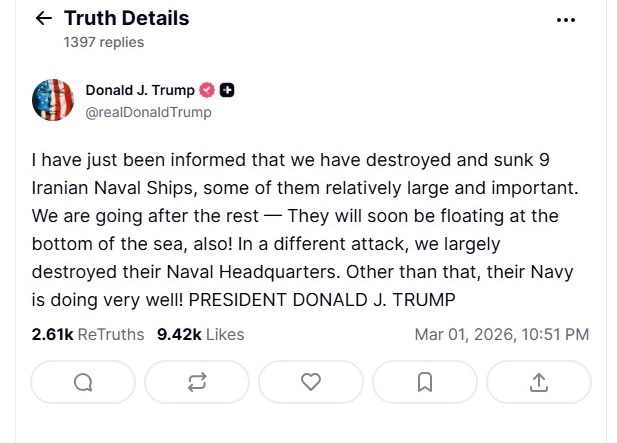The image size is (617, 443).
Task: Bookmark this Truth with the bookmark icon
Action: click(425, 382)
